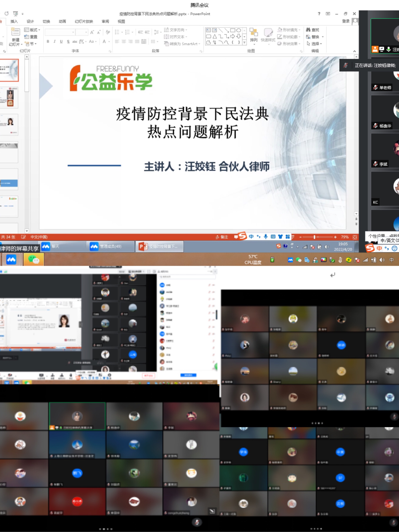Click the Sogou input S logo icon
Viewport: 399px width, 532px height.
coord(243,236)
